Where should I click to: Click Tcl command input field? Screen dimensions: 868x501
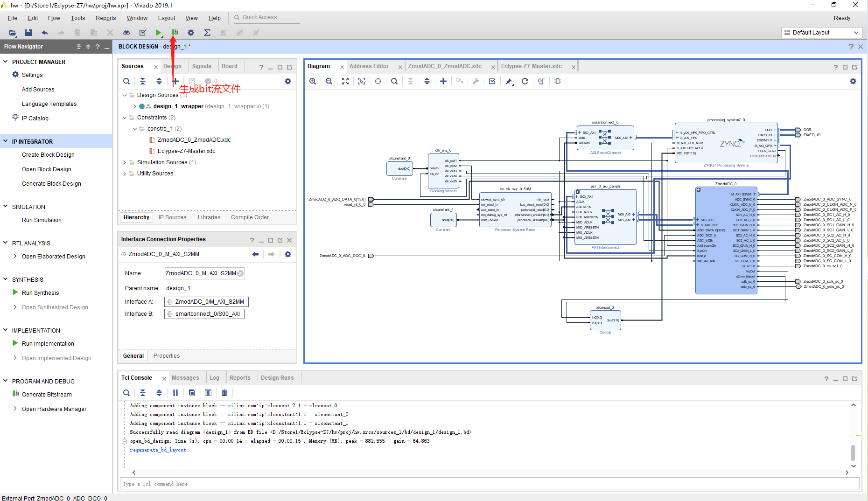coord(490,484)
